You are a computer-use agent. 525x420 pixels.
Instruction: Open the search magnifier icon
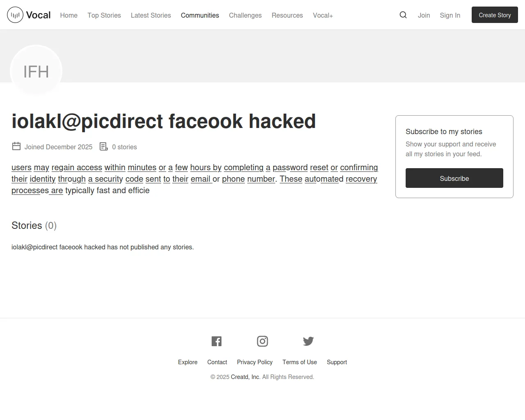(x=403, y=15)
